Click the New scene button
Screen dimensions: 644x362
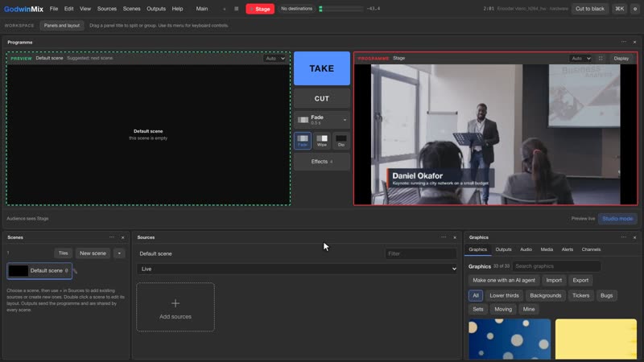[x=93, y=253]
